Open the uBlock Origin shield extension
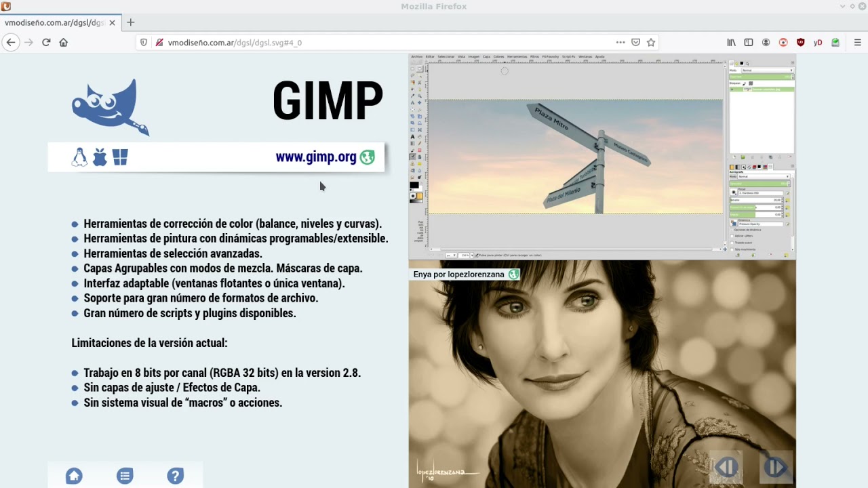 (x=800, y=42)
